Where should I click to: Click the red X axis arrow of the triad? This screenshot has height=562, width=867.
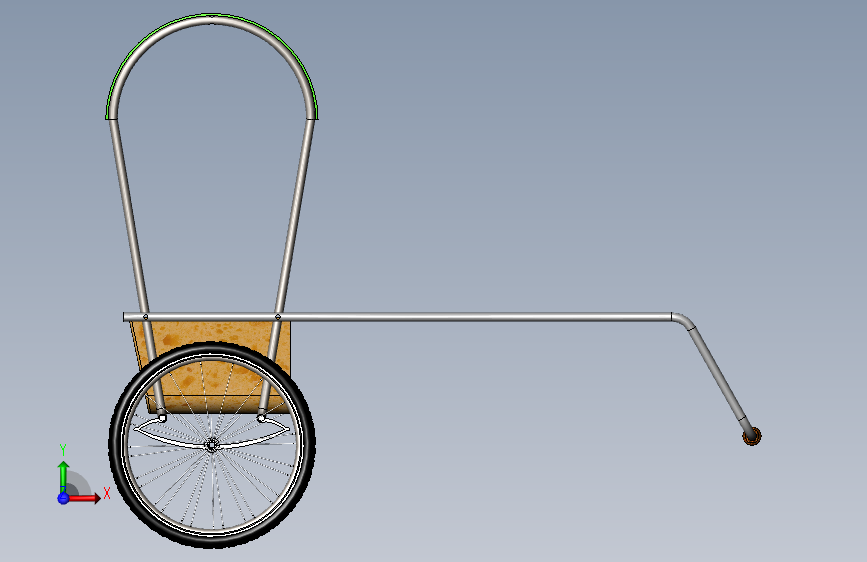(x=84, y=498)
